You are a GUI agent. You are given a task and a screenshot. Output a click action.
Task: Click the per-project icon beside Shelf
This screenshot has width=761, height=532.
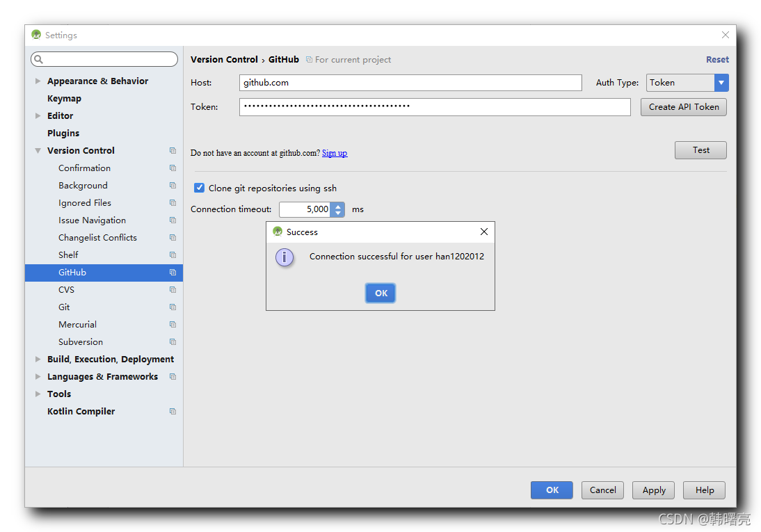(173, 255)
